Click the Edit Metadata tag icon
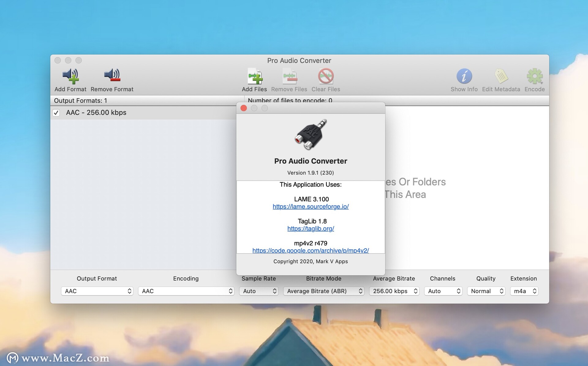The image size is (588, 366). (501, 76)
